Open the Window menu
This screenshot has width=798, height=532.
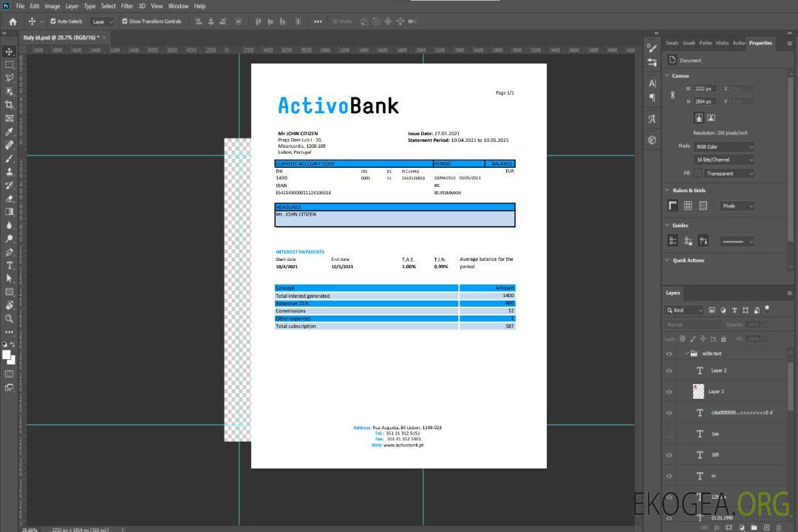coord(178,6)
